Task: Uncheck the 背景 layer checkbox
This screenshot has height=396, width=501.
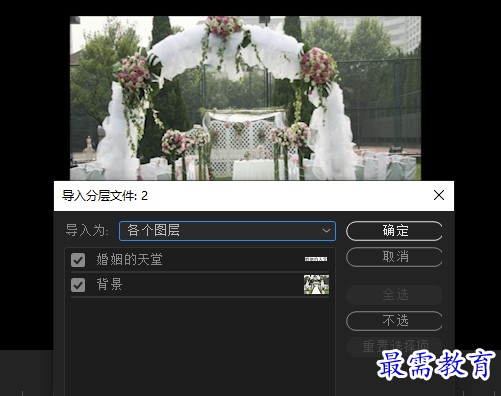Action: click(78, 285)
